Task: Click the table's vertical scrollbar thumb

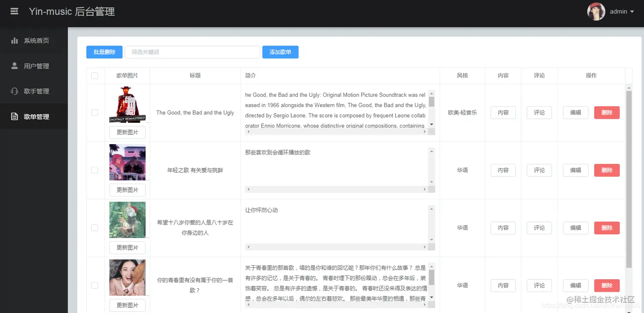Action: 629,179
